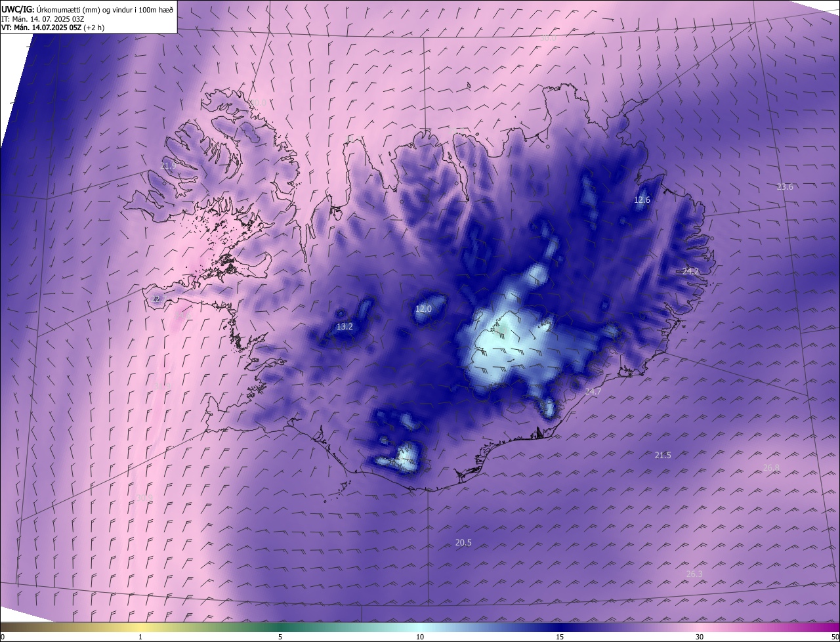This screenshot has height=642, width=840.
Task: Select the IT initialization time line
Action: (43, 18)
